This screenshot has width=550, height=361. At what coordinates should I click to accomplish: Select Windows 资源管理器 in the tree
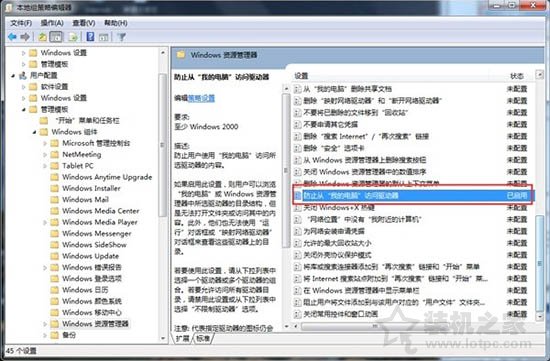click(x=95, y=323)
